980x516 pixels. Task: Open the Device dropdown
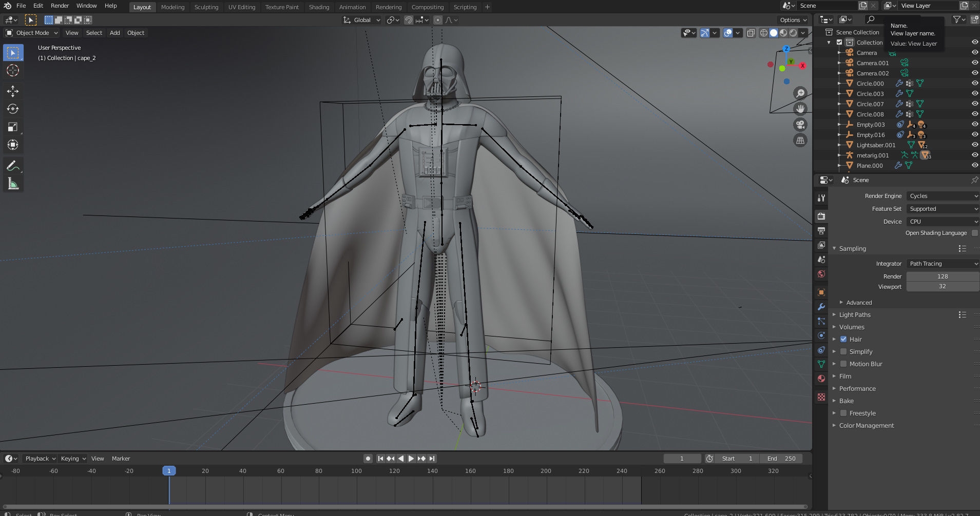tap(943, 222)
